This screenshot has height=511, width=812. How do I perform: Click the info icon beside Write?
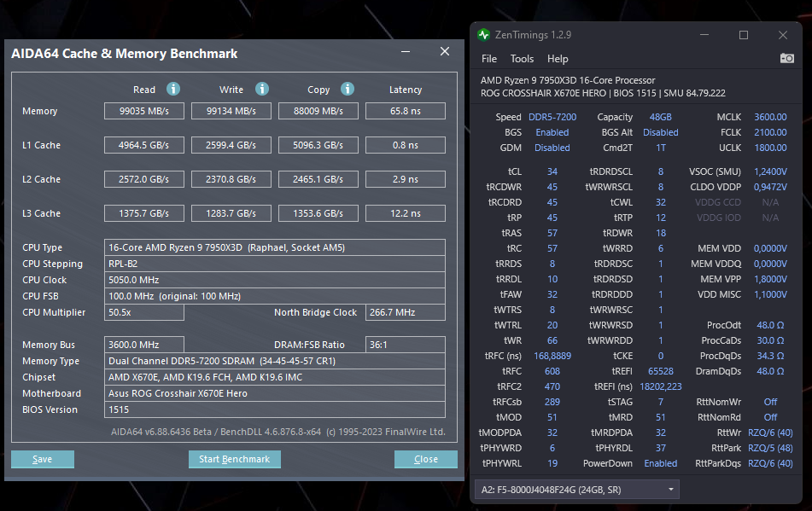[262, 89]
